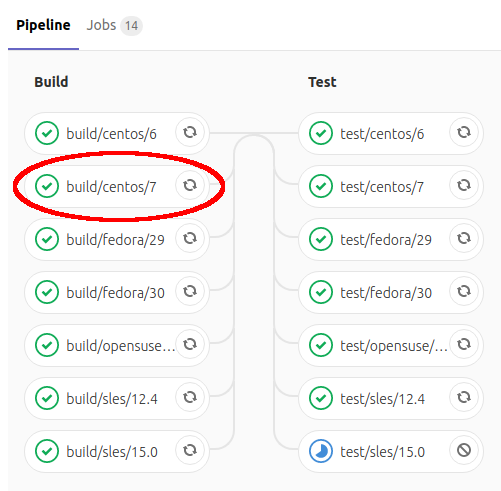Cancel the running test/sles/15.0 job
Image resolution: width=501 pixels, height=491 pixels.
tap(464, 451)
